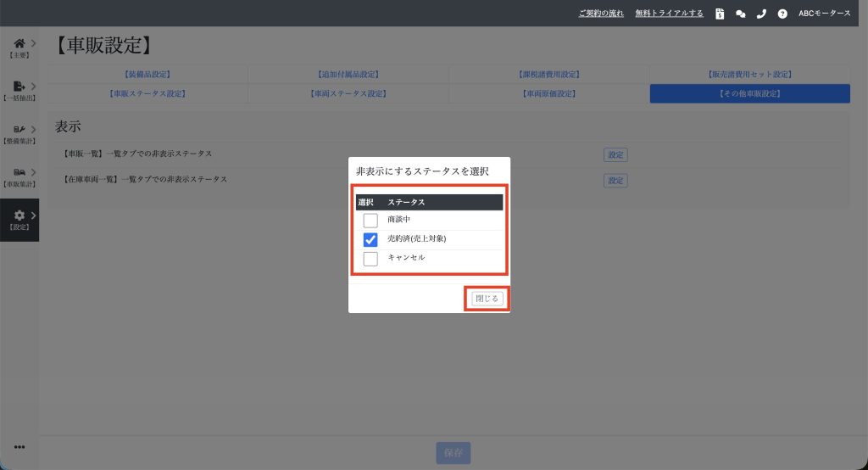Open the ABCモータース account menu
This screenshot has width=868, height=470.
point(824,14)
